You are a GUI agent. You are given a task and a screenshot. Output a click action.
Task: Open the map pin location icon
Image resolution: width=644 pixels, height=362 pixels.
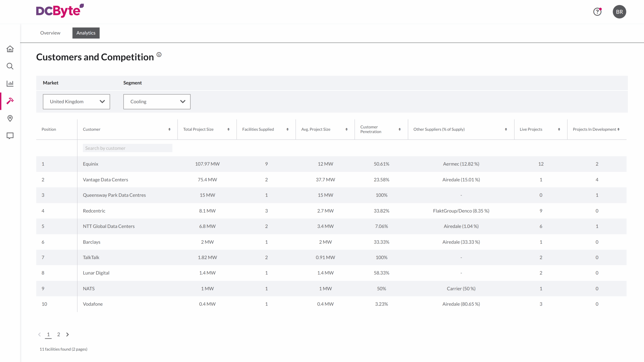[x=10, y=118]
